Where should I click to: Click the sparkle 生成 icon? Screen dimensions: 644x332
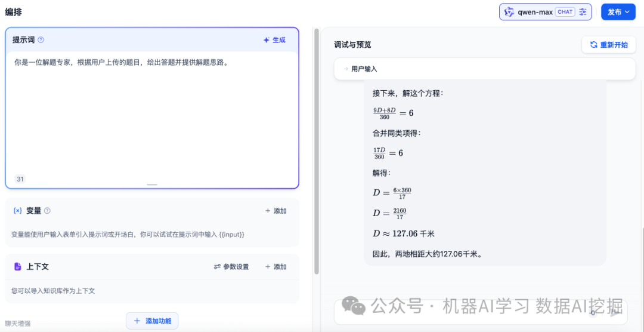coord(267,40)
